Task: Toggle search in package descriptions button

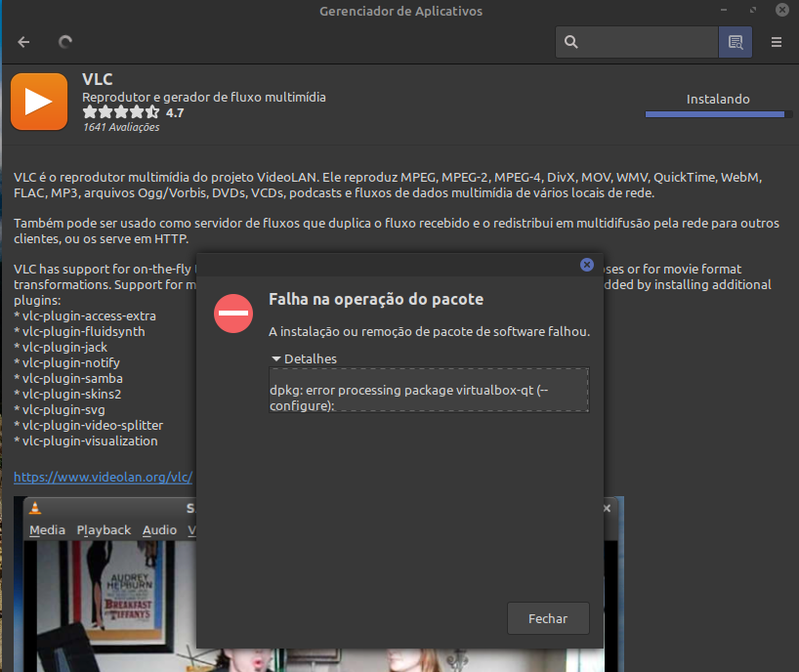Action: click(x=736, y=42)
